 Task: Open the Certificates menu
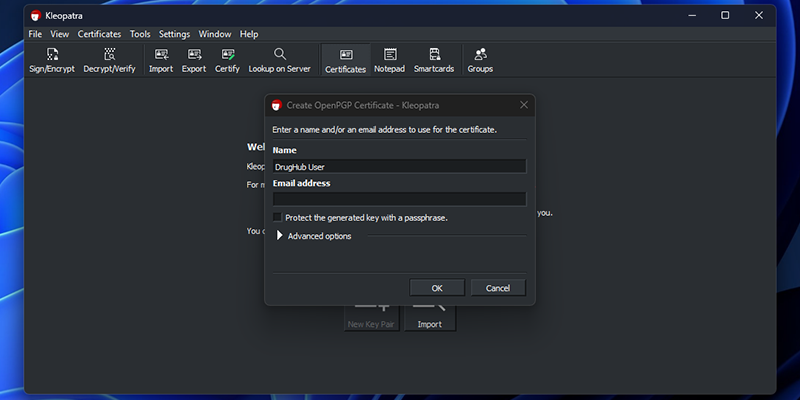coord(99,34)
